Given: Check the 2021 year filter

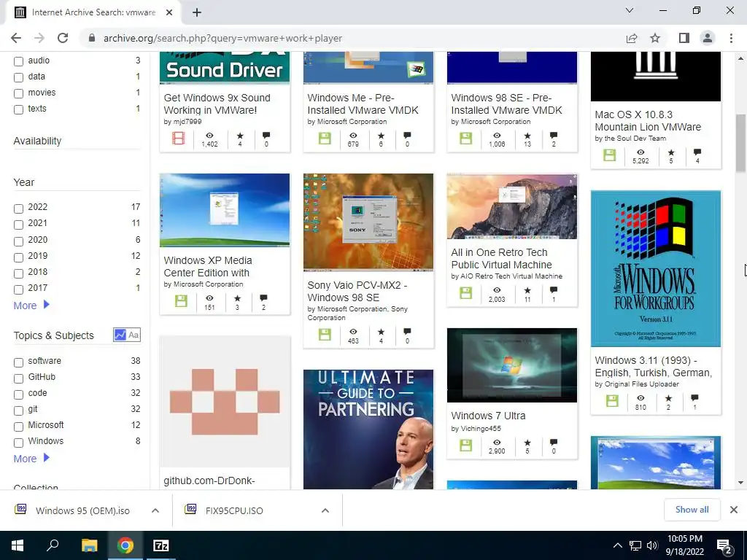Looking at the screenshot, I should pyautogui.click(x=18, y=225).
